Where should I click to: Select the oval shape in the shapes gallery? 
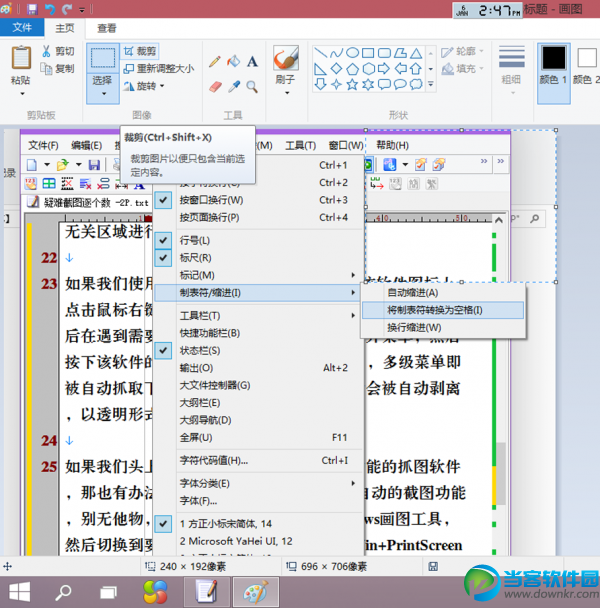pyautogui.click(x=352, y=52)
